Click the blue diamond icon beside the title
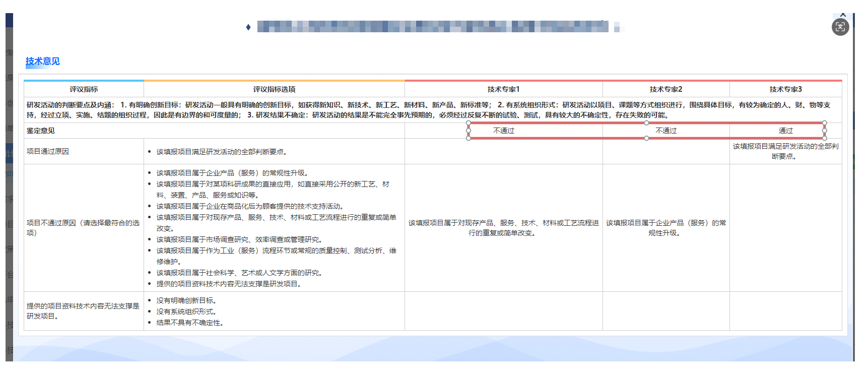The image size is (868, 371). tap(248, 27)
